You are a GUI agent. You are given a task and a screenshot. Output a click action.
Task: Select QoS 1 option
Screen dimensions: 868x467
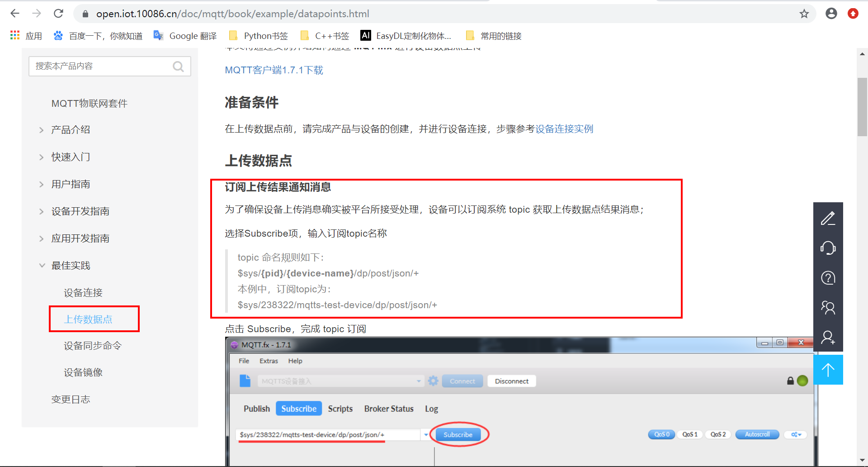point(690,434)
